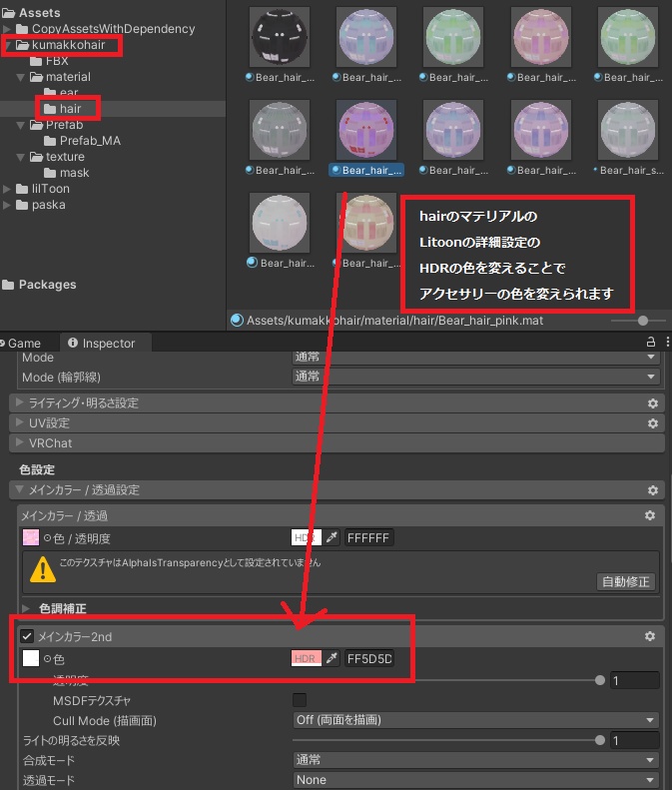672x790 pixels.
Task: Open gear settings for ライティング・明るさ設定
Action: (653, 403)
